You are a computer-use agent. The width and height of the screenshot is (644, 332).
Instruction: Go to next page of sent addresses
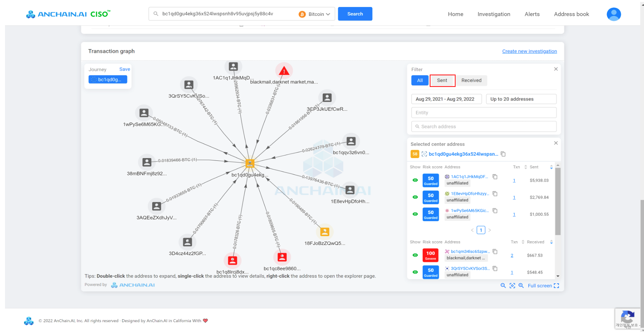(490, 230)
